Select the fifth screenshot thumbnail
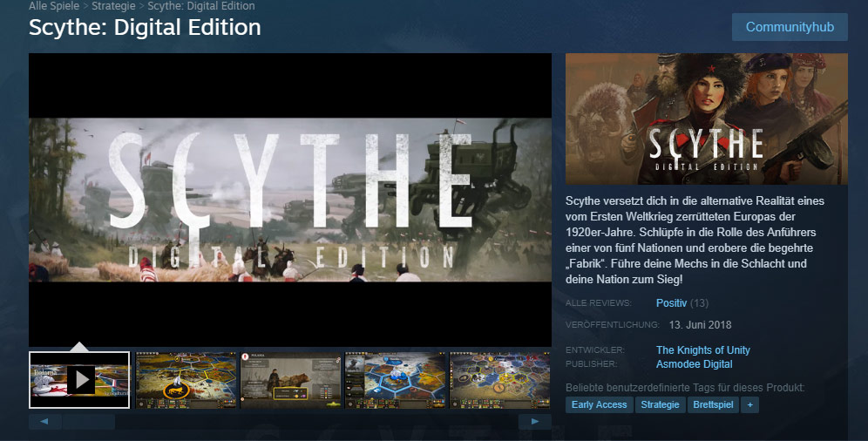868x441 pixels. tap(500, 380)
